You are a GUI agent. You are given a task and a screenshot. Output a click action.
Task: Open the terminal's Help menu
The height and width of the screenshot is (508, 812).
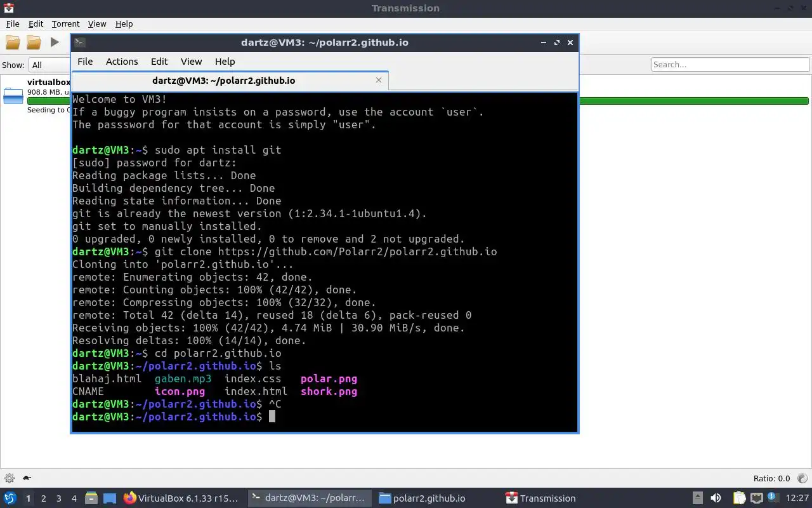tap(225, 62)
